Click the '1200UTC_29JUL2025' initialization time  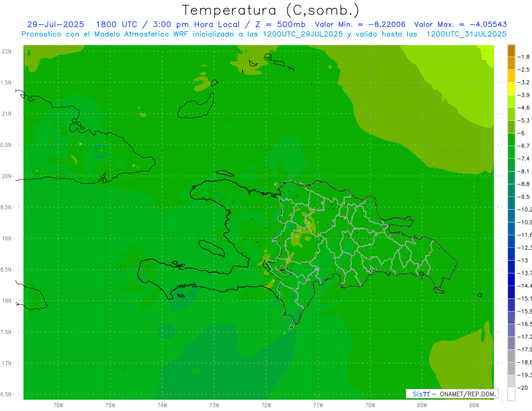(x=303, y=34)
